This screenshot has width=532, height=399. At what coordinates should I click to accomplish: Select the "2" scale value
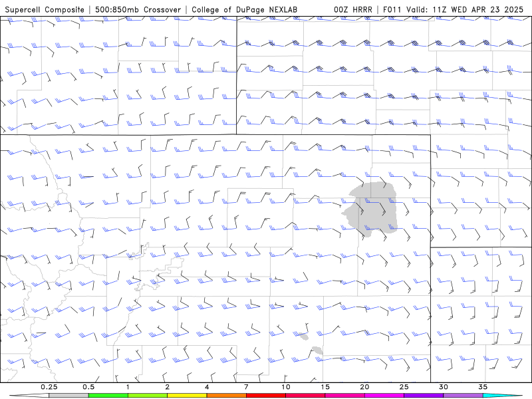tap(168, 387)
